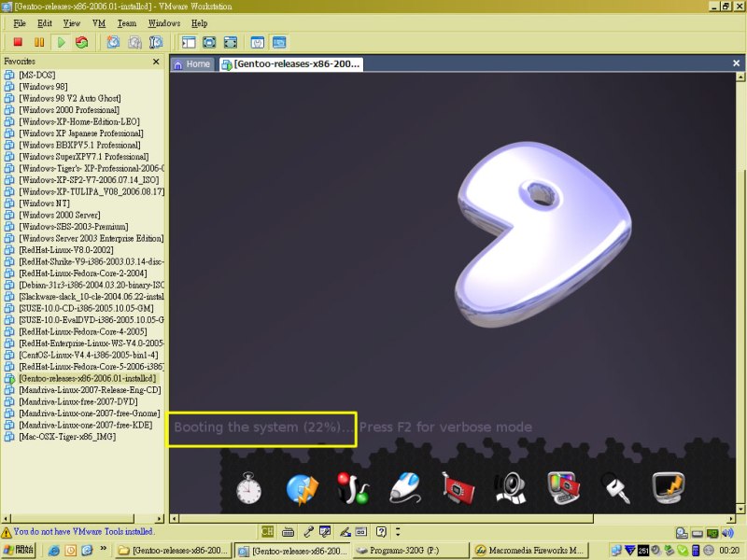Open the View menu
The height and width of the screenshot is (560, 747).
click(72, 22)
